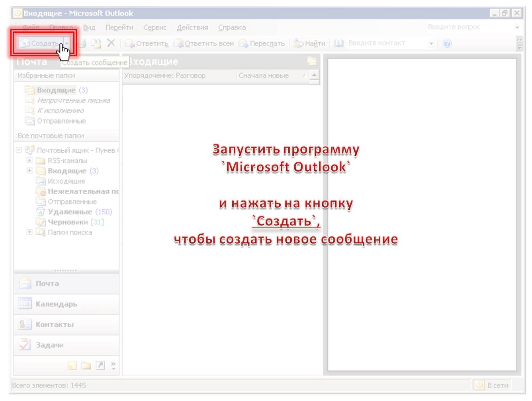Select the Исходящие outbox folder

[61, 181]
